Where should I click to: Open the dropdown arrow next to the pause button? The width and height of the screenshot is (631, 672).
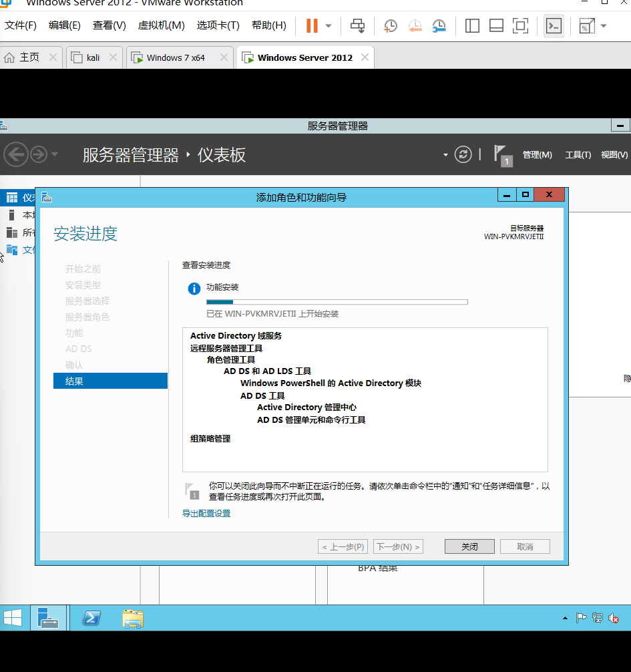(x=329, y=25)
